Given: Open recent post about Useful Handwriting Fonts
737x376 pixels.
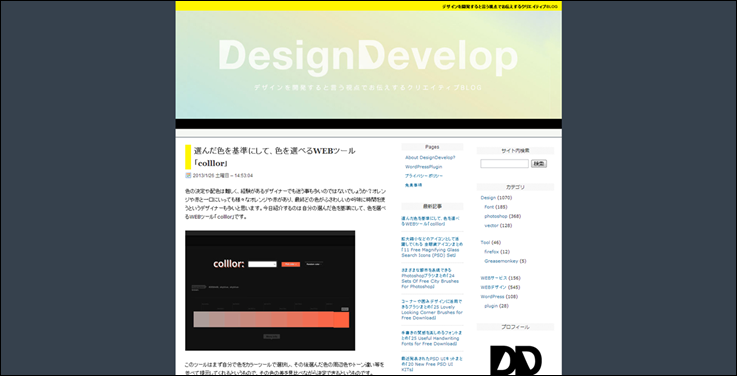Looking at the screenshot, I should (432, 338).
